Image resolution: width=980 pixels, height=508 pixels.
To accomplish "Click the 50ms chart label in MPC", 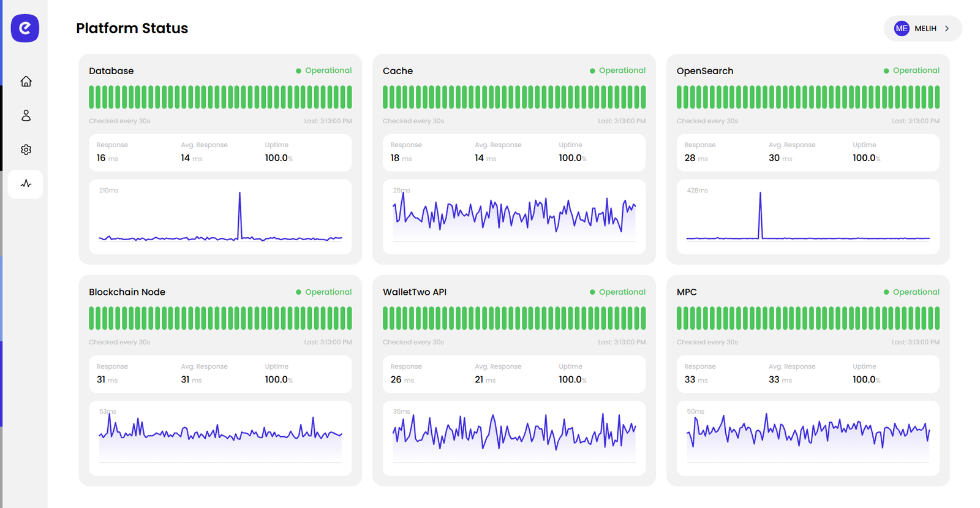I will click(695, 412).
